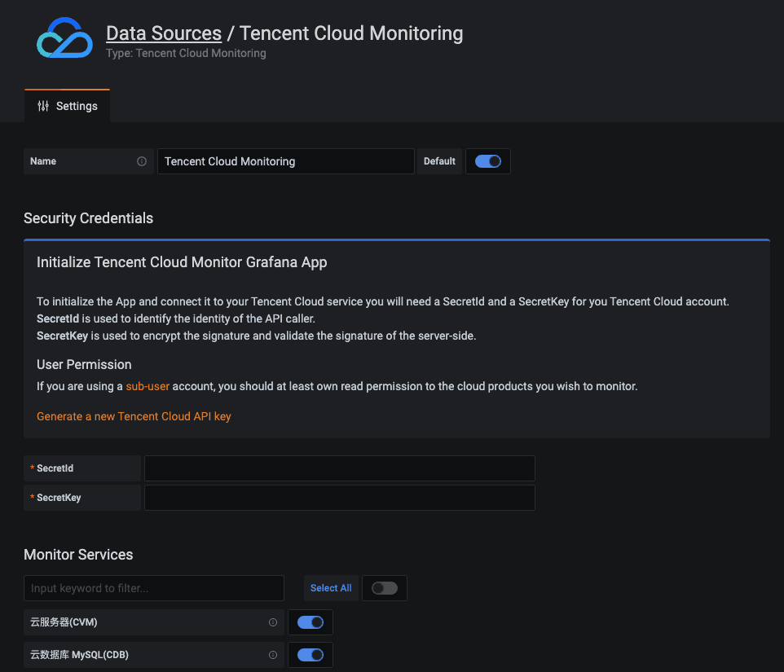Screen dimensions: 784x672
Task: Open the sub-user link
Action: [148, 386]
